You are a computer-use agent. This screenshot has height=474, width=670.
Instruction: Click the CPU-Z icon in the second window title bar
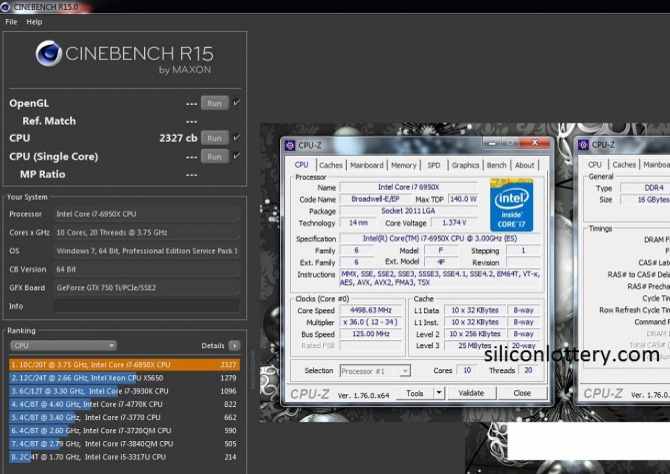click(583, 145)
